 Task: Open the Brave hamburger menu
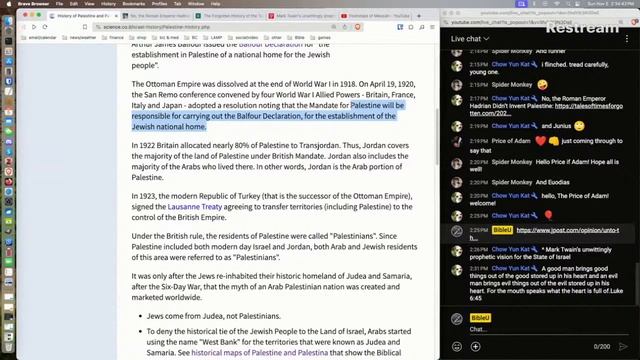click(432, 27)
